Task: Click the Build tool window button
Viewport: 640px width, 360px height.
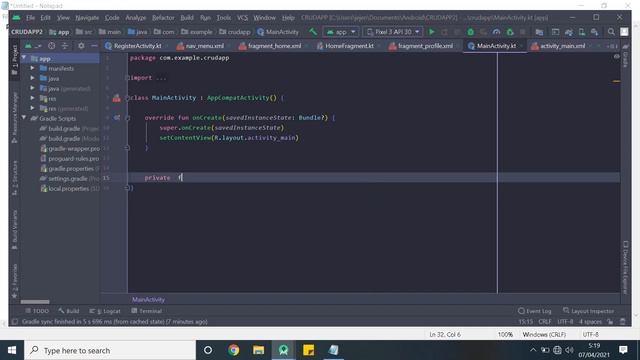Action: (x=69, y=311)
